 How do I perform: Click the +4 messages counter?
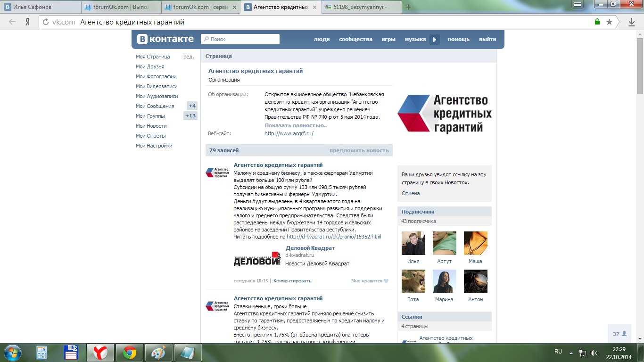192,106
